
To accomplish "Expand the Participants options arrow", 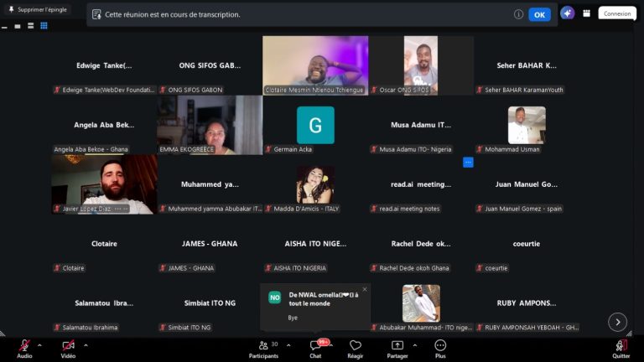I will (288, 345).
